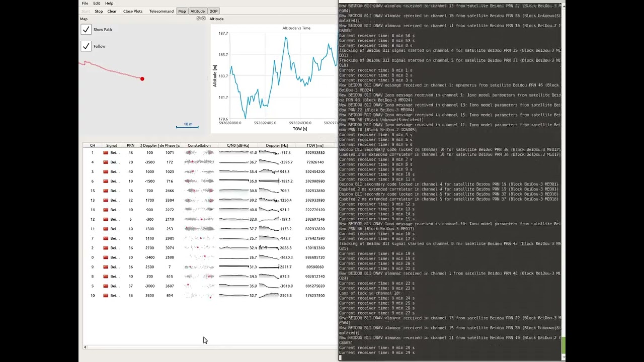Click the China flag icon in channel 2 row
Screen dimensions: 644x362
click(x=106, y=248)
